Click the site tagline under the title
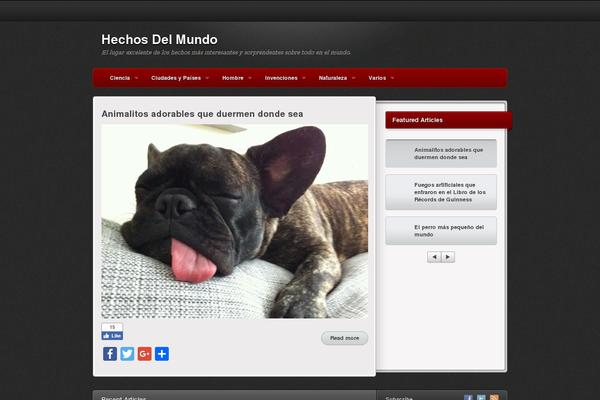600x400 pixels. [x=226, y=52]
